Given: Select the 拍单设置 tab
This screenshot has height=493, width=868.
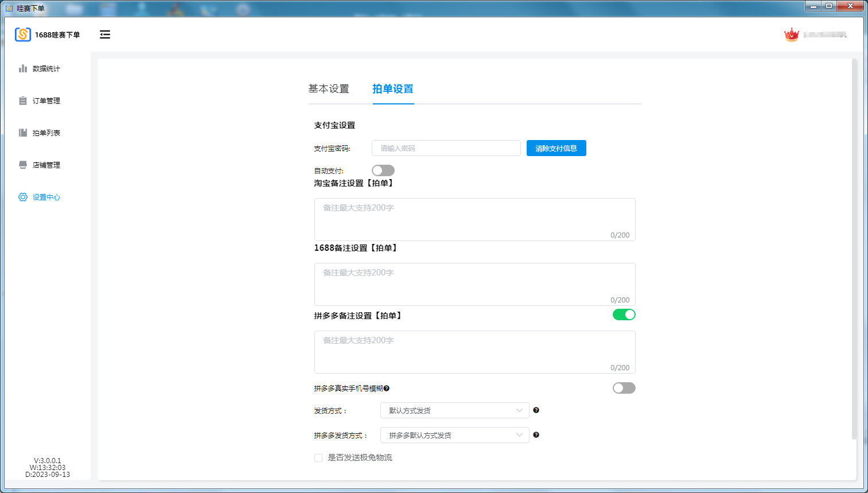Looking at the screenshot, I should click(x=393, y=89).
